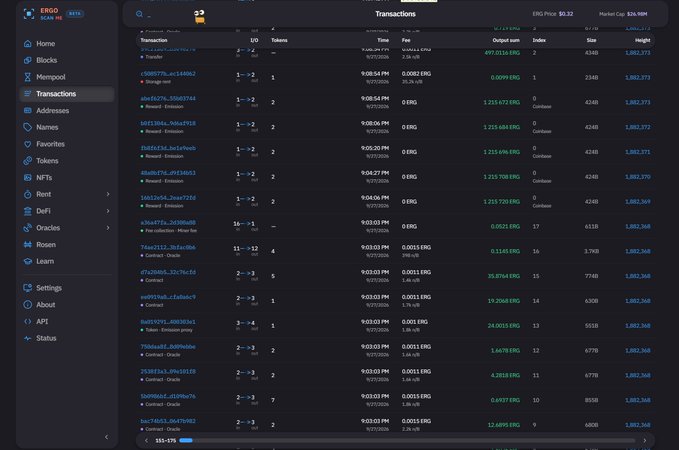This screenshot has width=679, height=450.
Task: Click the Mempool hourglass icon
Action: tap(28, 77)
